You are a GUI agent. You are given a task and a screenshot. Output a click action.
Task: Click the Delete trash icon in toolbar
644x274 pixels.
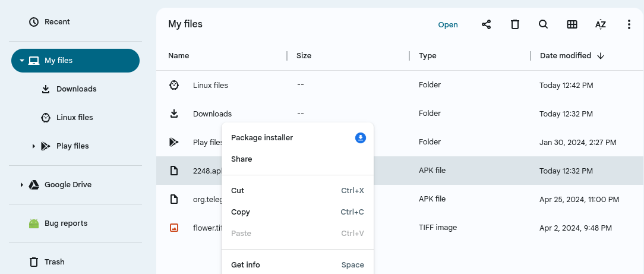(x=514, y=24)
